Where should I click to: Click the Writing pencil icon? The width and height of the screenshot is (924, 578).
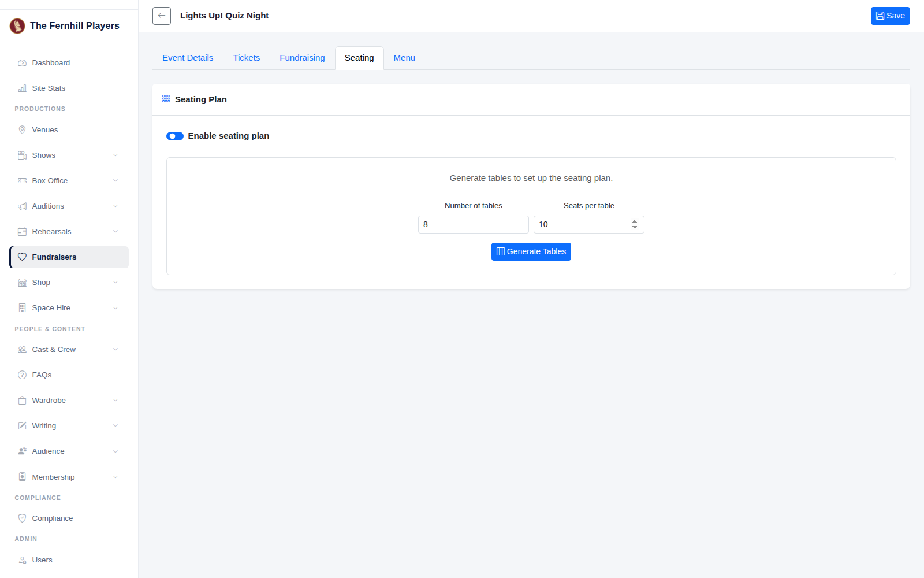(22, 426)
